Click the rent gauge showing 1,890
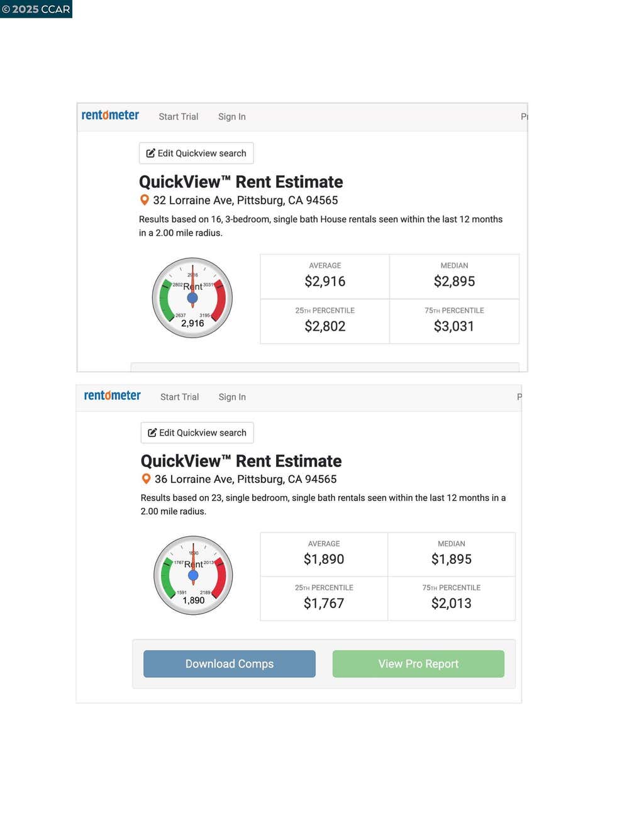The height and width of the screenshot is (833, 644). (193, 575)
